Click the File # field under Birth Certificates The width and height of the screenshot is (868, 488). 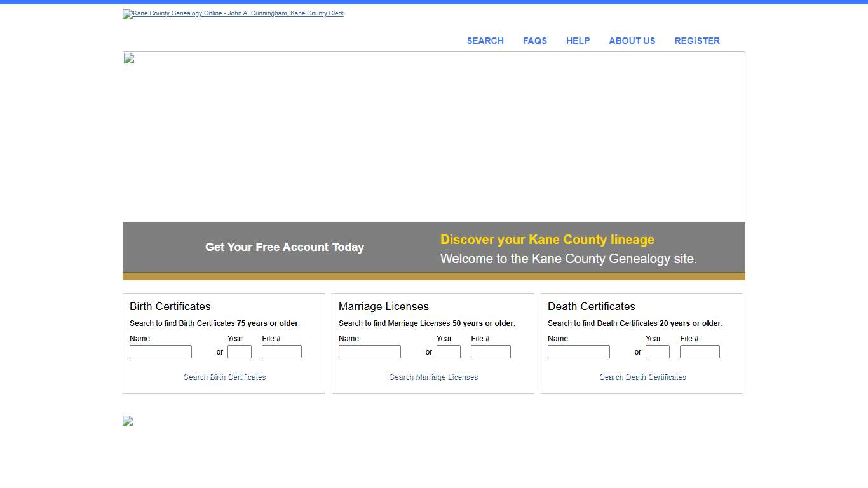click(x=281, y=351)
